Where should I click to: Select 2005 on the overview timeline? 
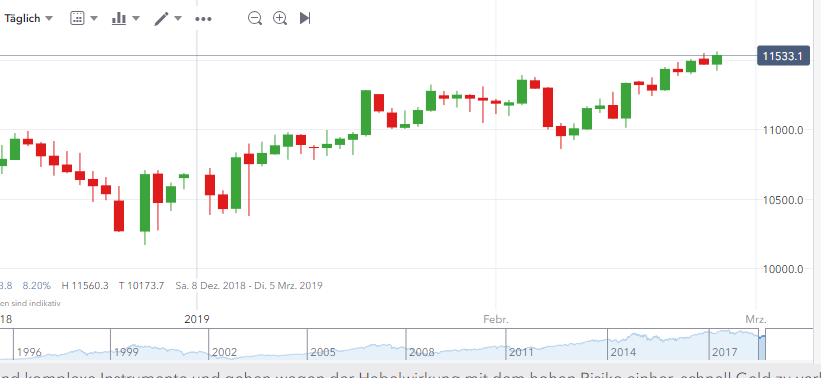[323, 352]
